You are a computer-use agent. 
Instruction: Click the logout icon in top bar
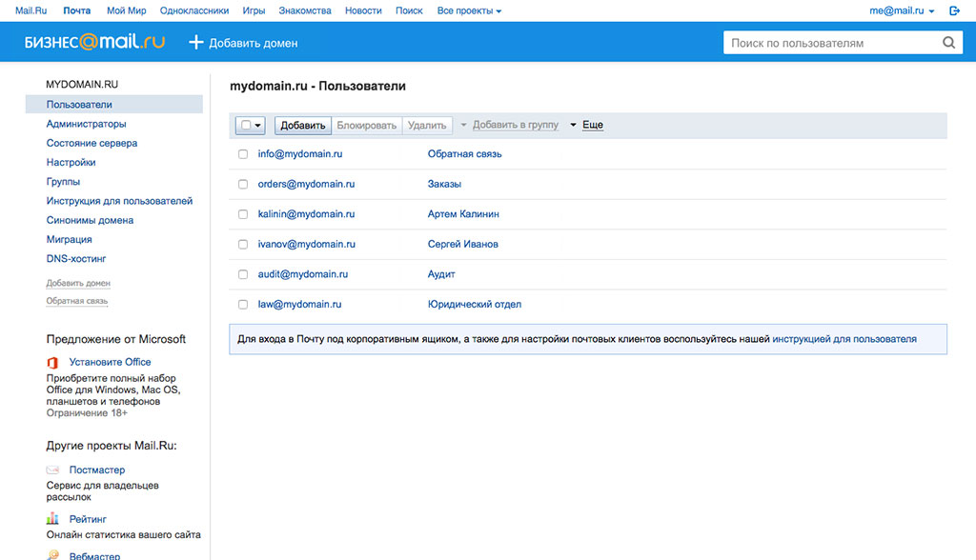954,10
